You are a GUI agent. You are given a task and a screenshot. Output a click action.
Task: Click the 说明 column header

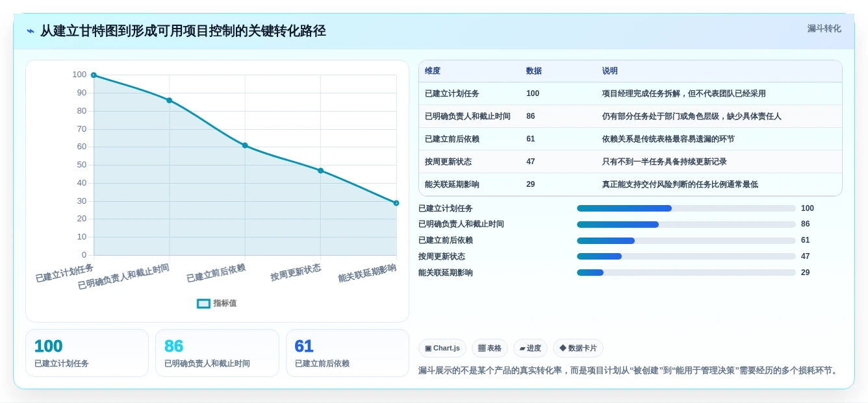[x=610, y=71]
